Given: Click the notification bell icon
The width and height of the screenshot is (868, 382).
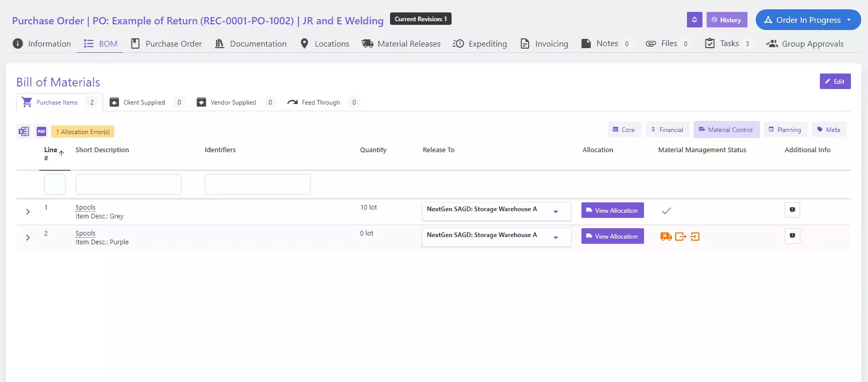Looking at the screenshot, I should click(x=694, y=20).
